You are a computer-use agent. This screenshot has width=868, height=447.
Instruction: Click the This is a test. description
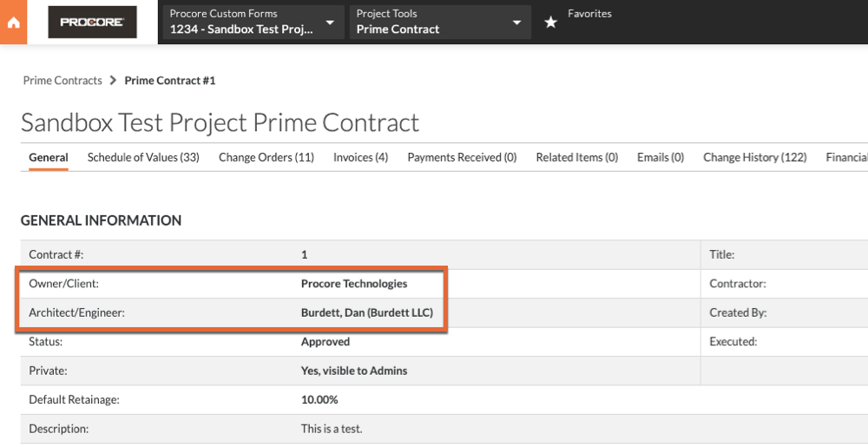point(332,429)
